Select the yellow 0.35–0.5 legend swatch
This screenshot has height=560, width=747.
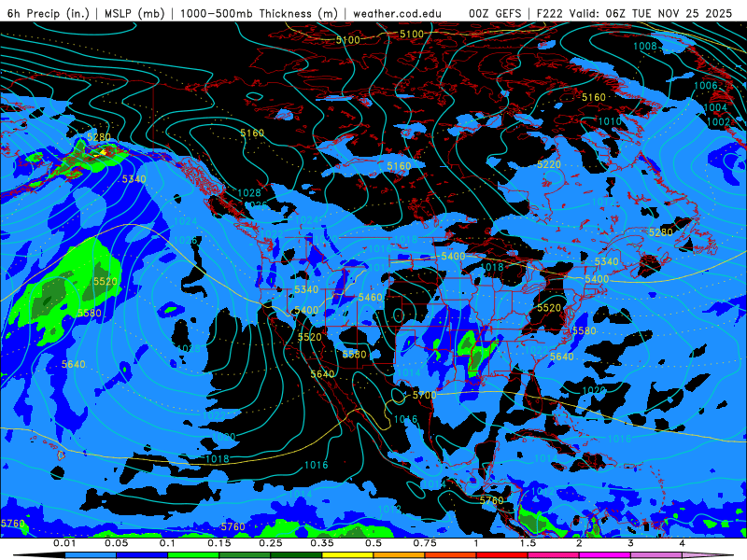347,555
